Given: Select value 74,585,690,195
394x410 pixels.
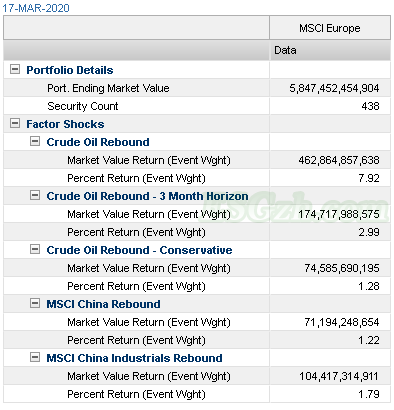Looking at the screenshot, I should coord(342,268).
